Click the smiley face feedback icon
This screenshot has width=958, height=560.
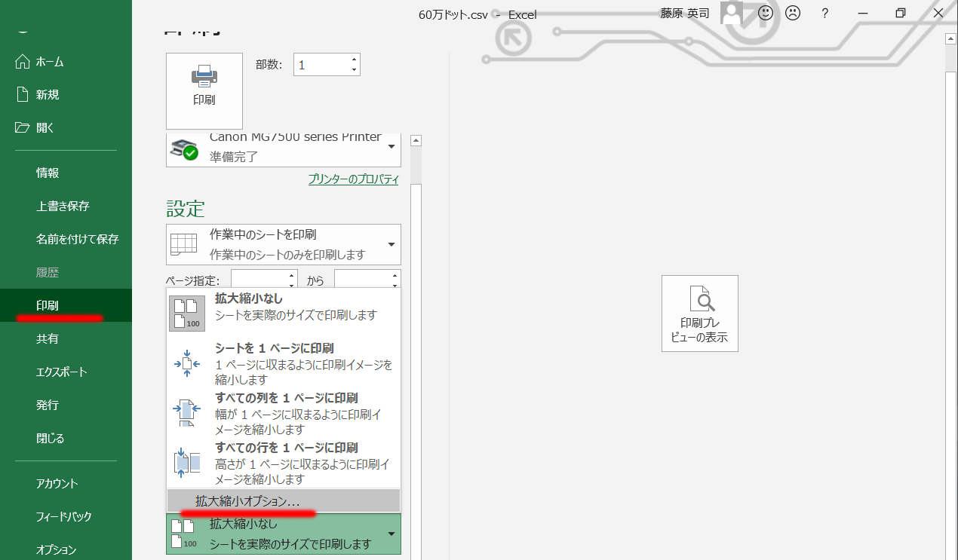click(766, 14)
